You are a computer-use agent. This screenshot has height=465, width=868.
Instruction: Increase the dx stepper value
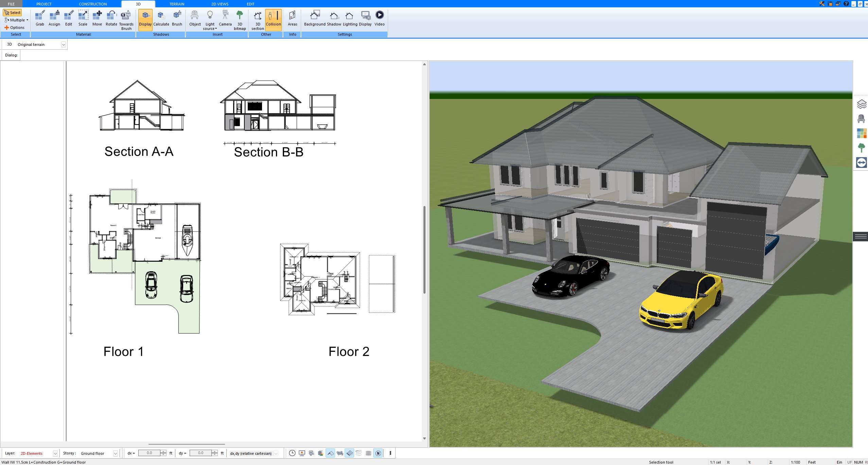tap(163, 451)
